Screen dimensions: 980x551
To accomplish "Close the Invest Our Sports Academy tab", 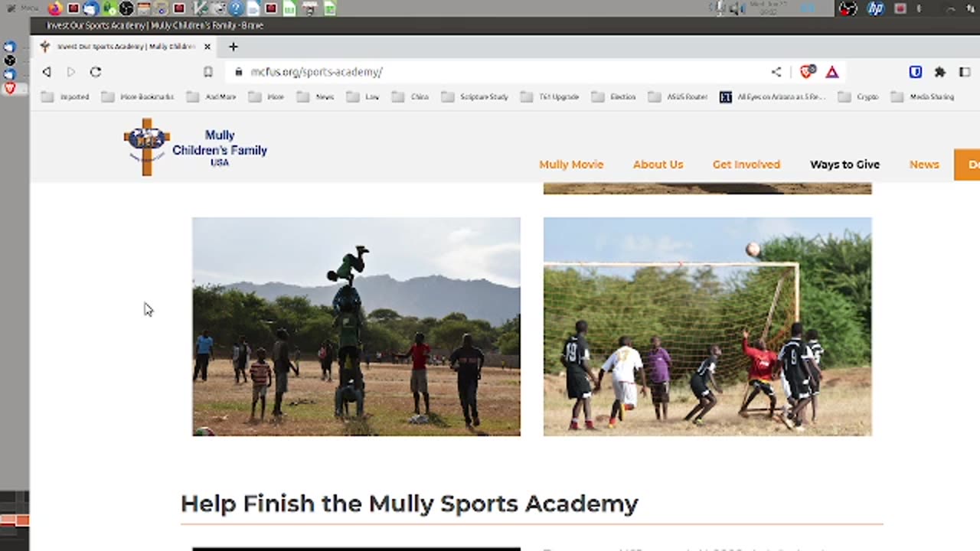I will pyautogui.click(x=207, y=47).
